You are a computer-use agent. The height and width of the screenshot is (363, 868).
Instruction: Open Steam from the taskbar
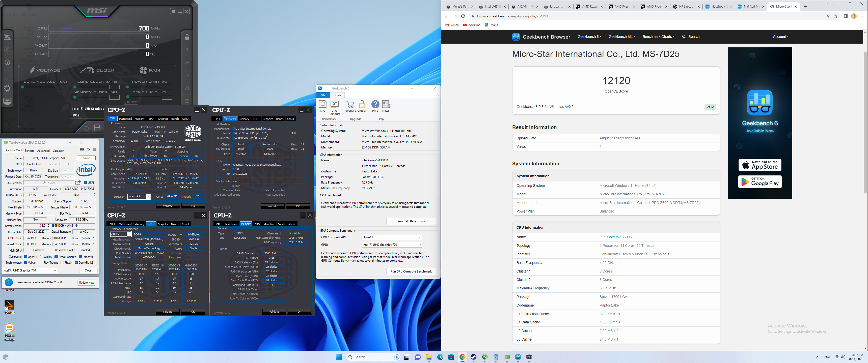[473, 357]
